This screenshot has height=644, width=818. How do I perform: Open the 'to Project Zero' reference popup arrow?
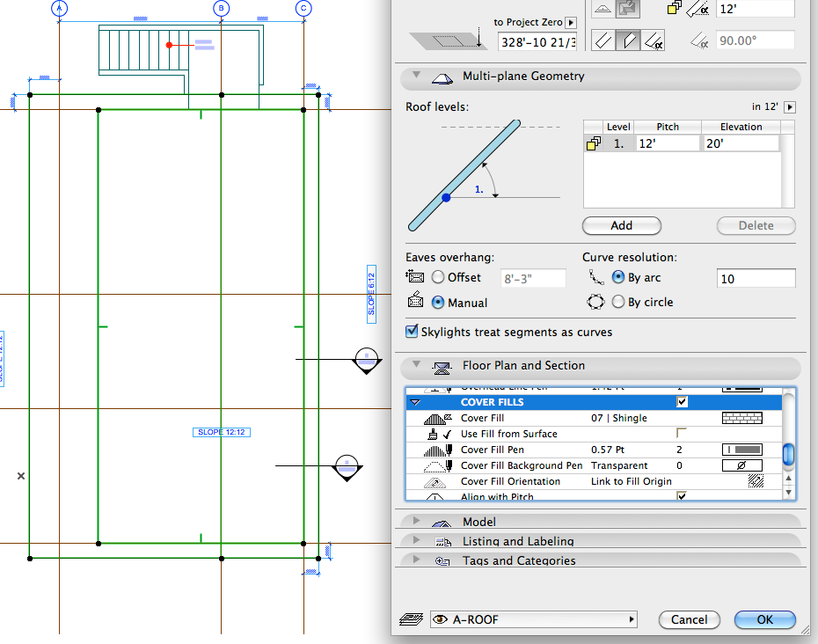click(571, 23)
